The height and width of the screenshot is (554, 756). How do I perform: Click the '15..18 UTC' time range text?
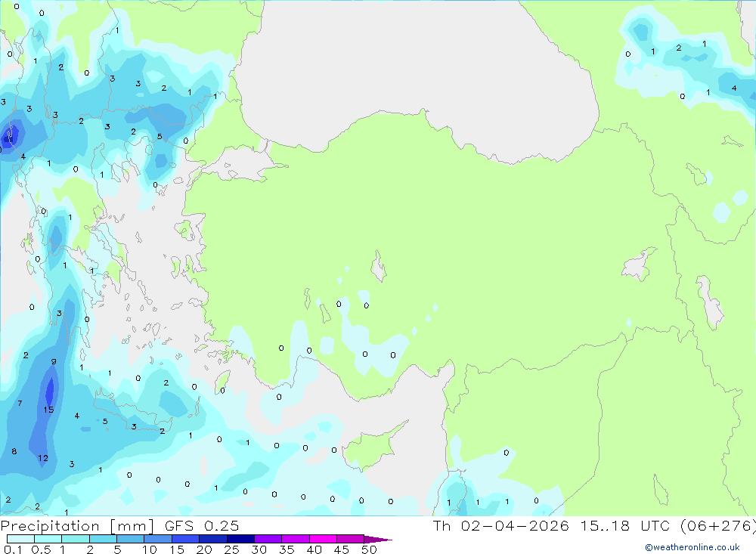click(626, 525)
